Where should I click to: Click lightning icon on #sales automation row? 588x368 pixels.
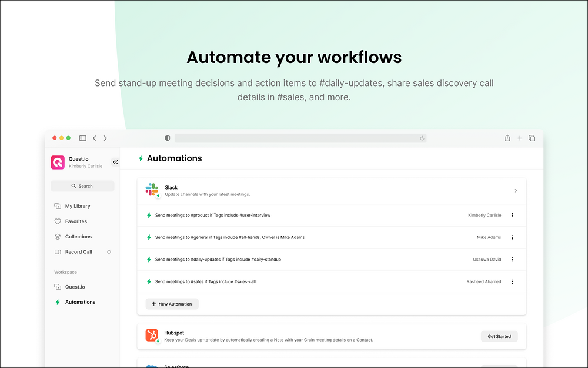tap(149, 281)
